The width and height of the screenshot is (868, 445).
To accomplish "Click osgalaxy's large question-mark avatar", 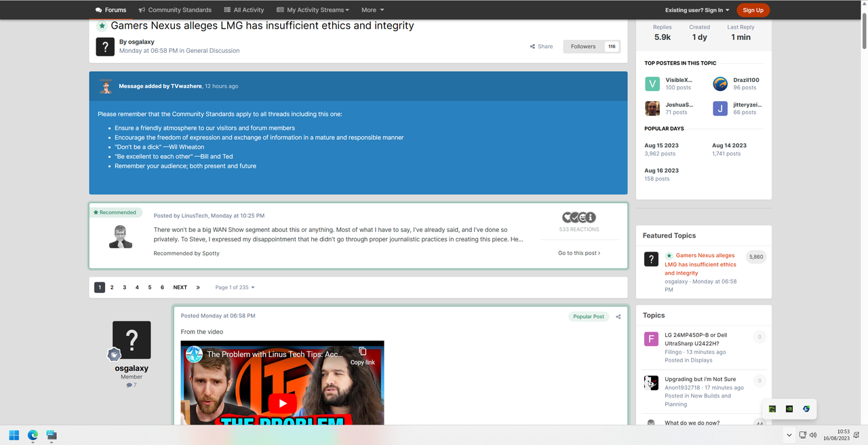I will pos(132,340).
